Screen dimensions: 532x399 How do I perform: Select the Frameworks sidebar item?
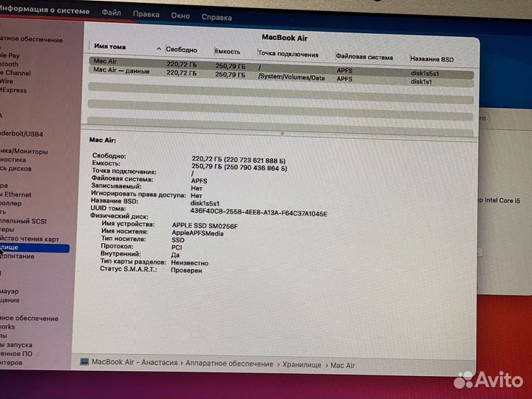tap(7, 327)
